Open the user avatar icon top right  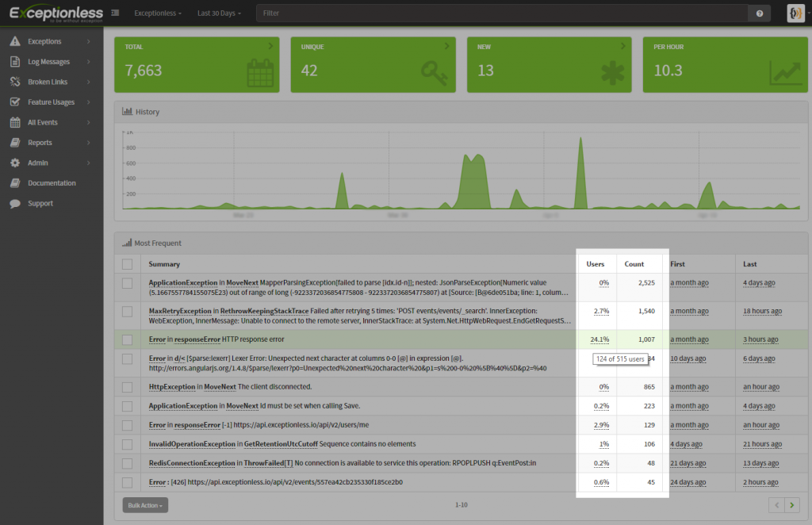(795, 13)
